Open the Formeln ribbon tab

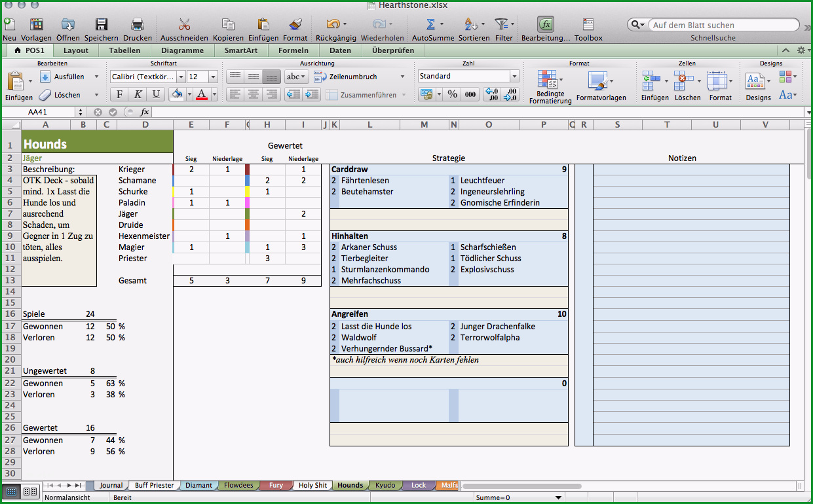(293, 50)
